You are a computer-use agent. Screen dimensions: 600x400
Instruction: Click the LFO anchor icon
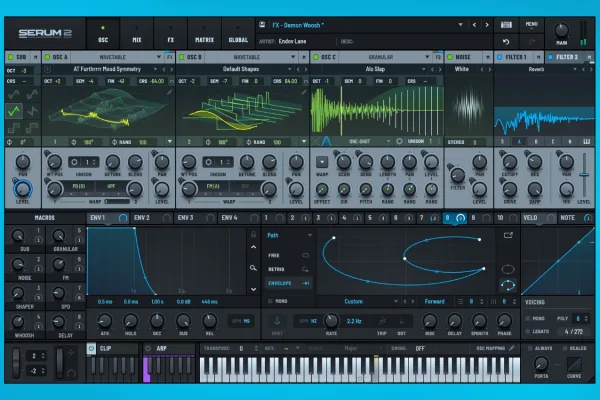(x=277, y=321)
